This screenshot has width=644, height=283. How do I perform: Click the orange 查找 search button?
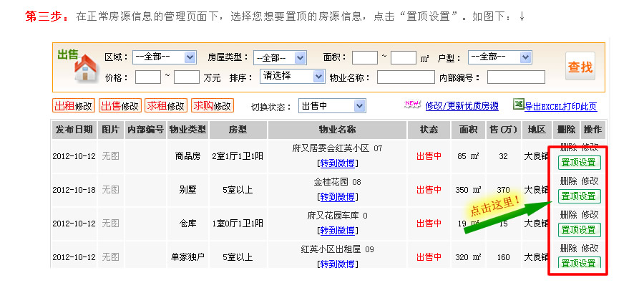pos(580,66)
